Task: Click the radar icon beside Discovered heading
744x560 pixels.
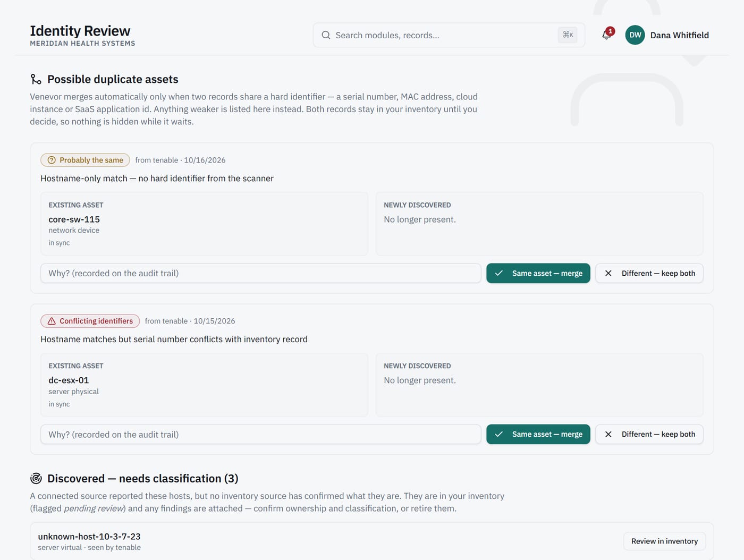Action: [36, 479]
